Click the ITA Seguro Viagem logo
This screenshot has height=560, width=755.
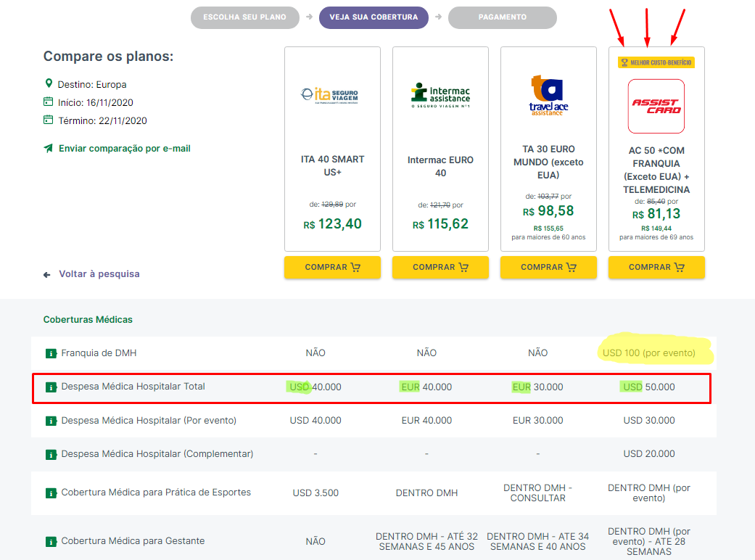click(330, 95)
